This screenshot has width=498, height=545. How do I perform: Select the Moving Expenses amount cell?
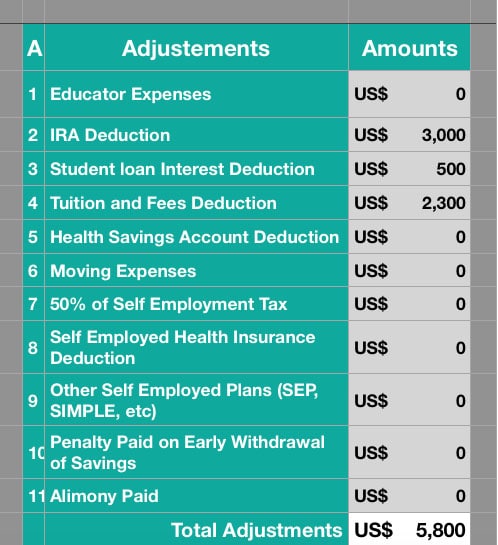409,270
